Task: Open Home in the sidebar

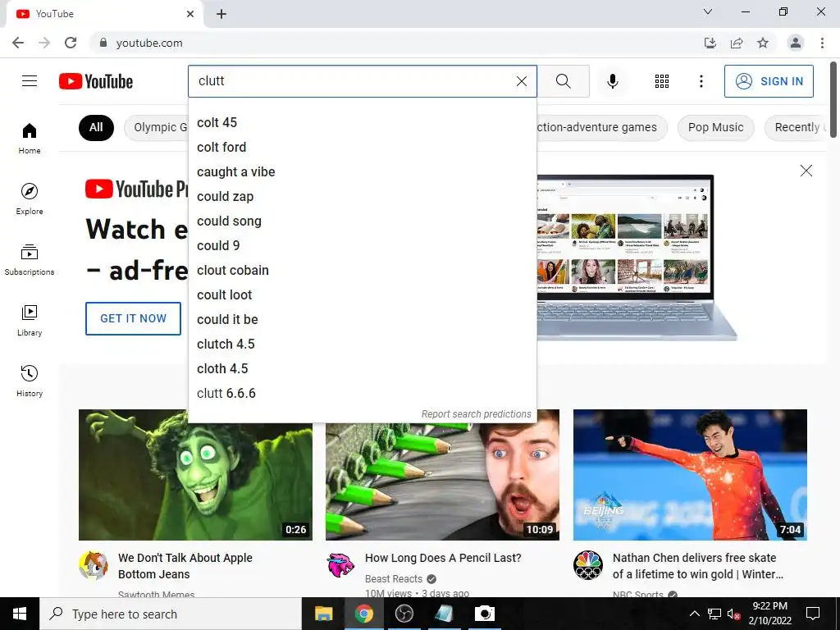Action: click(x=30, y=138)
